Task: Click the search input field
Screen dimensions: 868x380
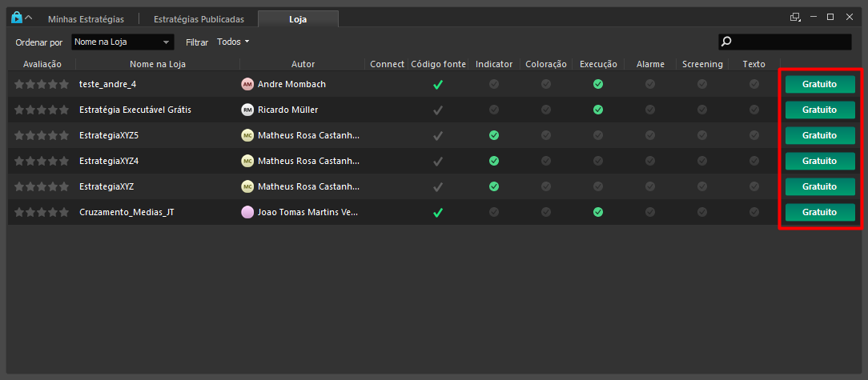Action: (785, 42)
